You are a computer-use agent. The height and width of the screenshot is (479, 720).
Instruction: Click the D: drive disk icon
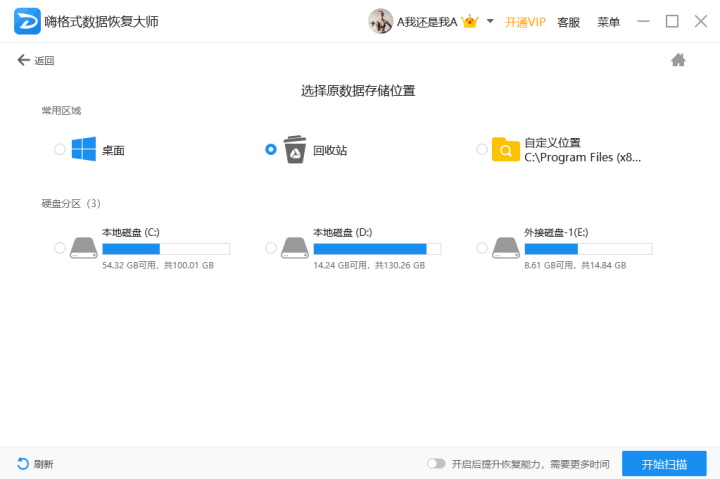click(x=295, y=248)
